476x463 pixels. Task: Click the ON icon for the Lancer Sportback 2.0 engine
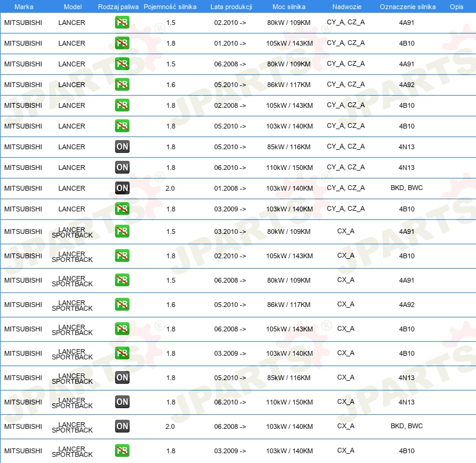122,426
